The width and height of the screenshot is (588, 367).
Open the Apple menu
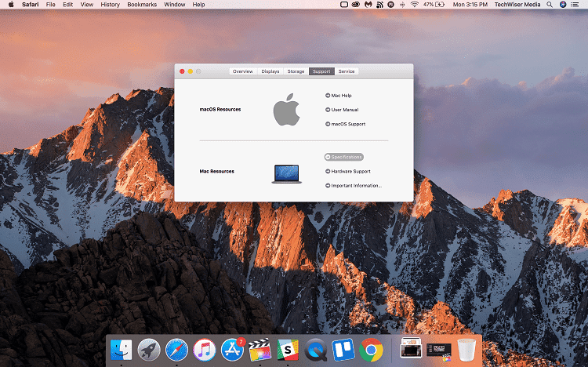9,5
